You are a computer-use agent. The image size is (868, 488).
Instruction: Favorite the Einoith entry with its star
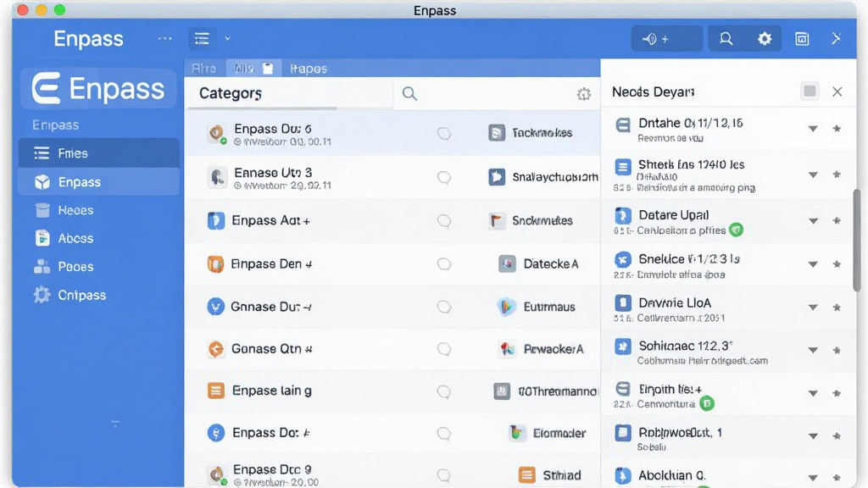[837, 393]
